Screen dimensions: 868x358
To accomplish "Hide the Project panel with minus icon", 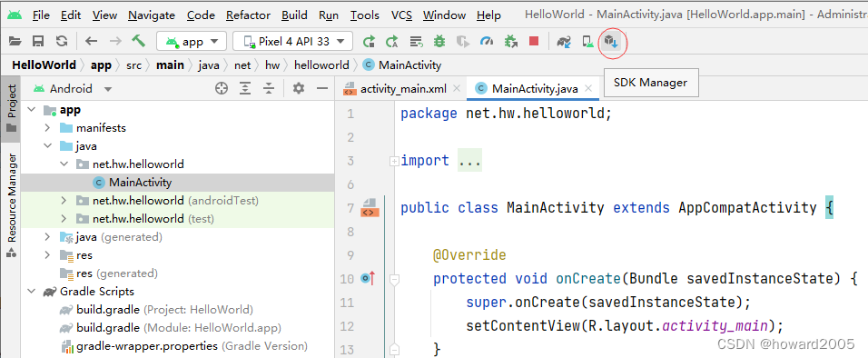I will (322, 89).
